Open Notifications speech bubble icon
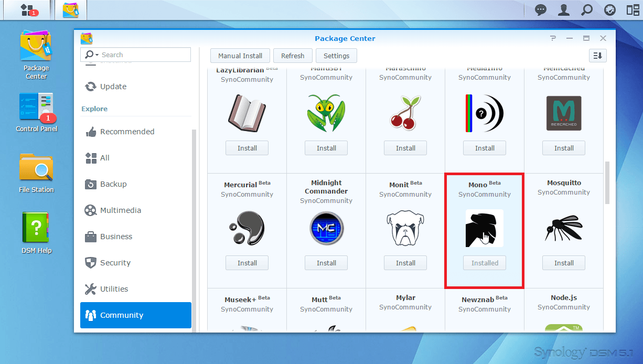The width and height of the screenshot is (643, 364). (541, 10)
